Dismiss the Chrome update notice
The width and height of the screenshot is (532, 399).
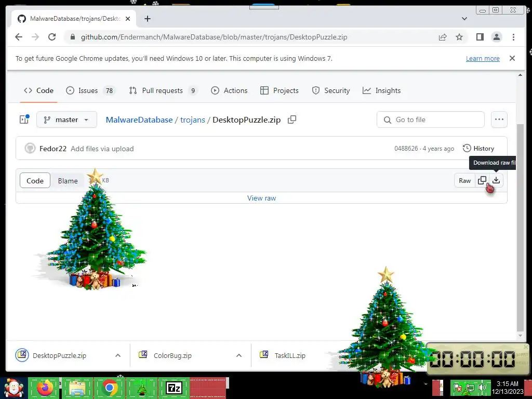click(512, 58)
